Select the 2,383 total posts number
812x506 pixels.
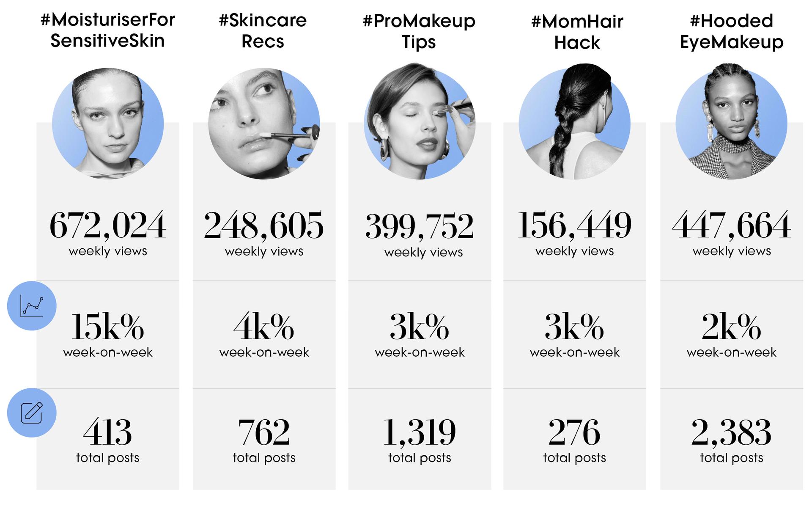(732, 432)
